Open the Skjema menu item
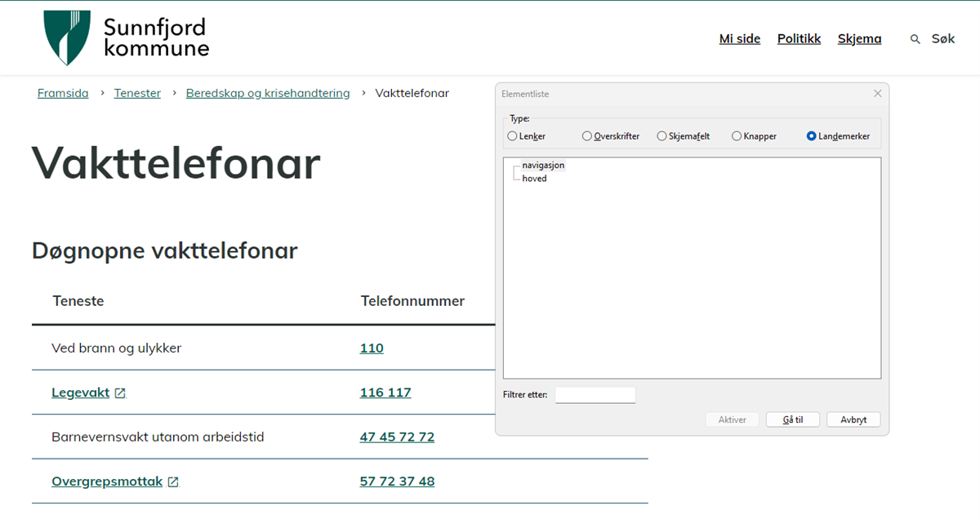The width and height of the screenshot is (980, 519). tap(859, 38)
